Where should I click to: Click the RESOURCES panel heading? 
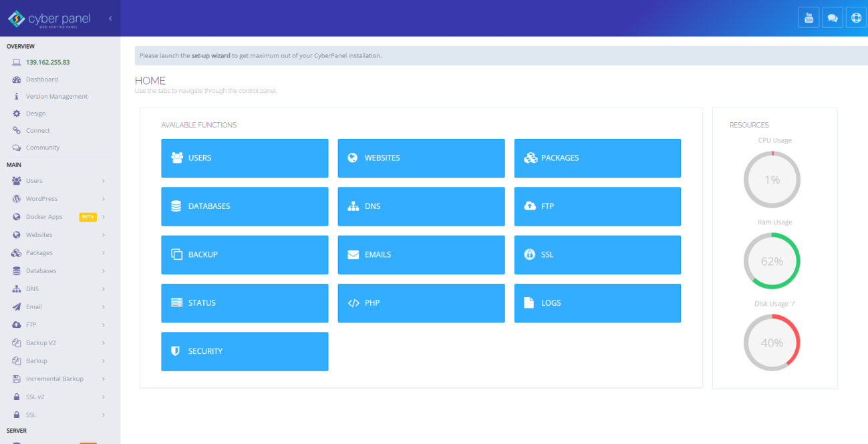coord(749,125)
